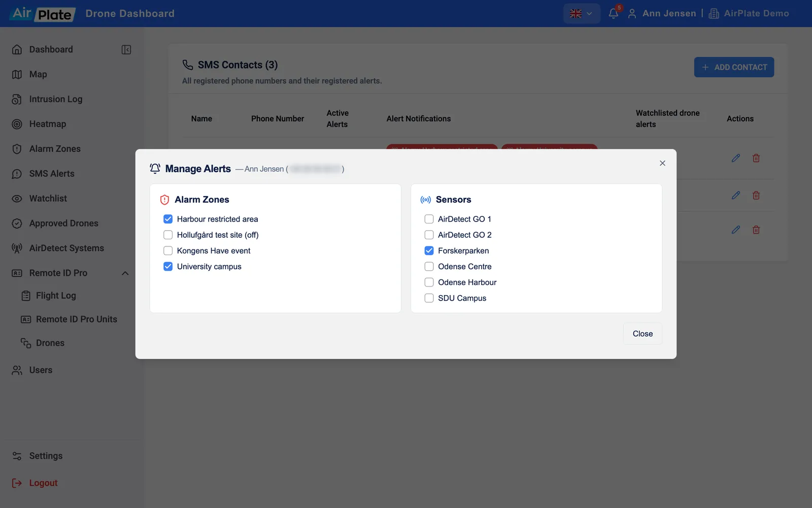The width and height of the screenshot is (812, 508).
Task: Open Heatmap page
Action: pyautogui.click(x=39, y=124)
